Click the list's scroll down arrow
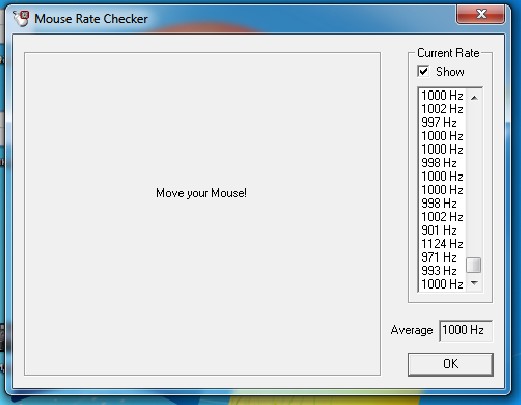The height and width of the screenshot is (405, 521). [474, 283]
